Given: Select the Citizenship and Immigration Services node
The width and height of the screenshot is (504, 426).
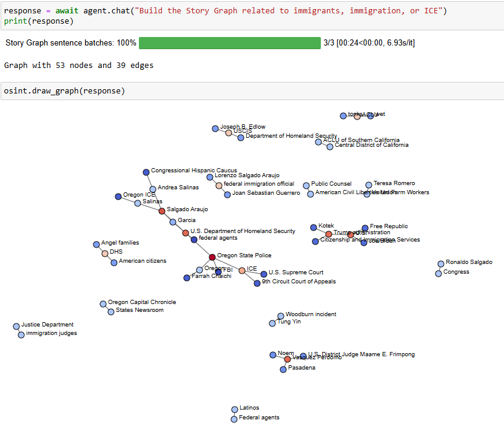Looking at the screenshot, I should click(315, 242).
